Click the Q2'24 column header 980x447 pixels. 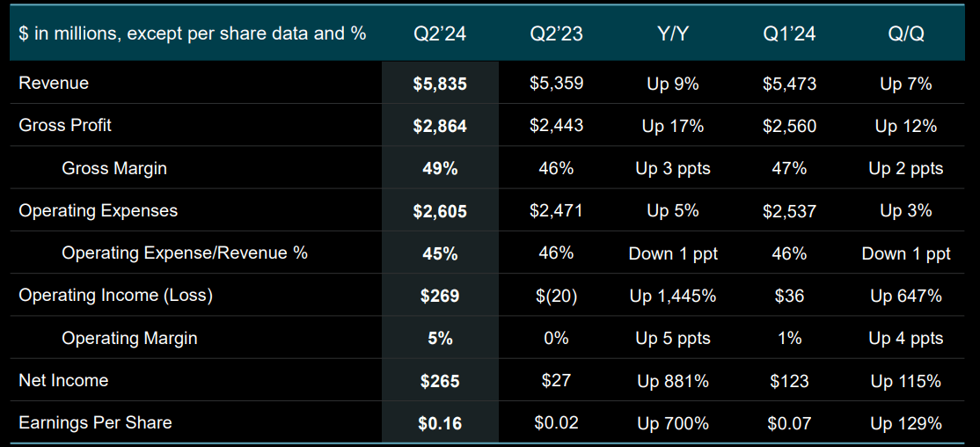point(440,34)
